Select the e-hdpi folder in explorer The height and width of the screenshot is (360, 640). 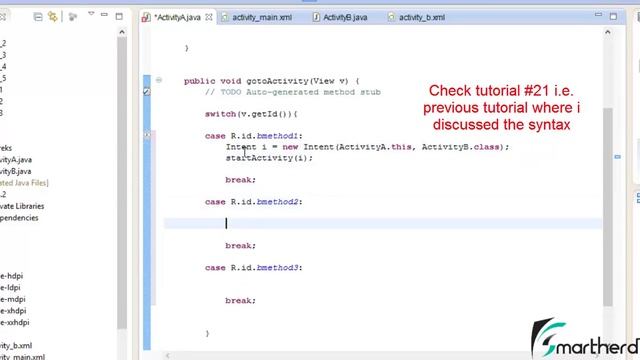coord(11,276)
